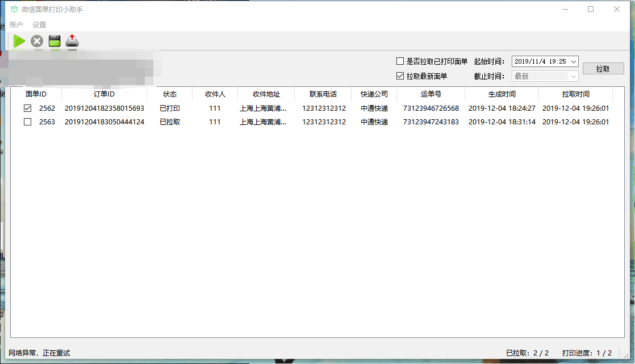Maximize the 微信面单打印小助手 window
Screen dimensions: 635x364
tap(591, 9)
